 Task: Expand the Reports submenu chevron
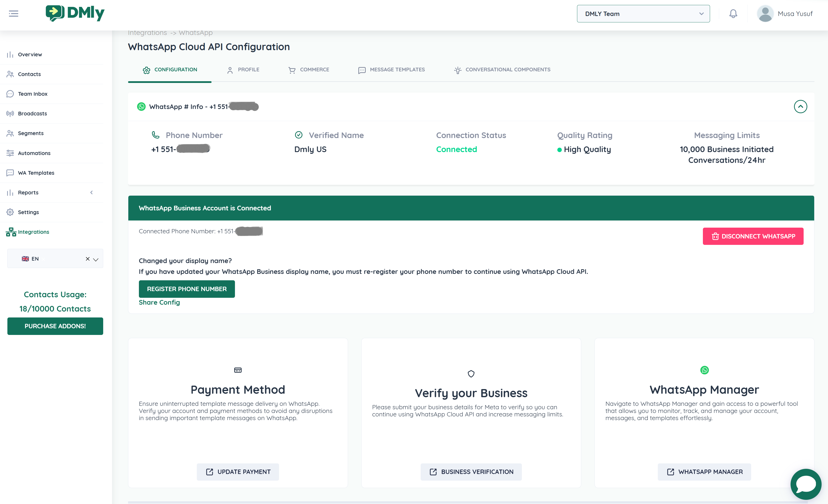point(91,192)
